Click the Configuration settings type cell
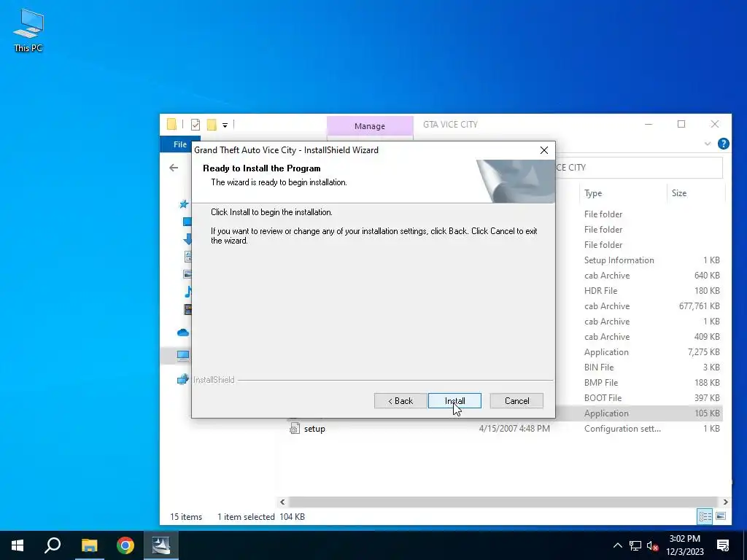 (622, 429)
